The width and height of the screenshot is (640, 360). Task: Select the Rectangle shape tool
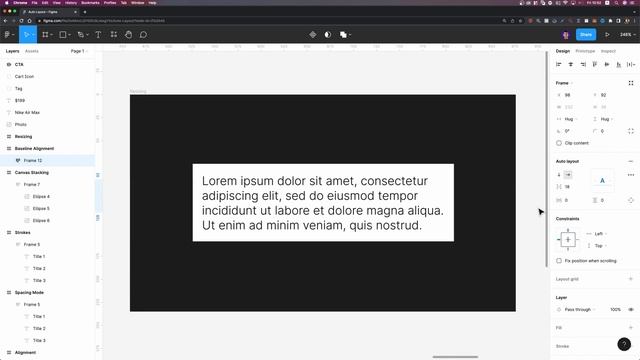63,35
